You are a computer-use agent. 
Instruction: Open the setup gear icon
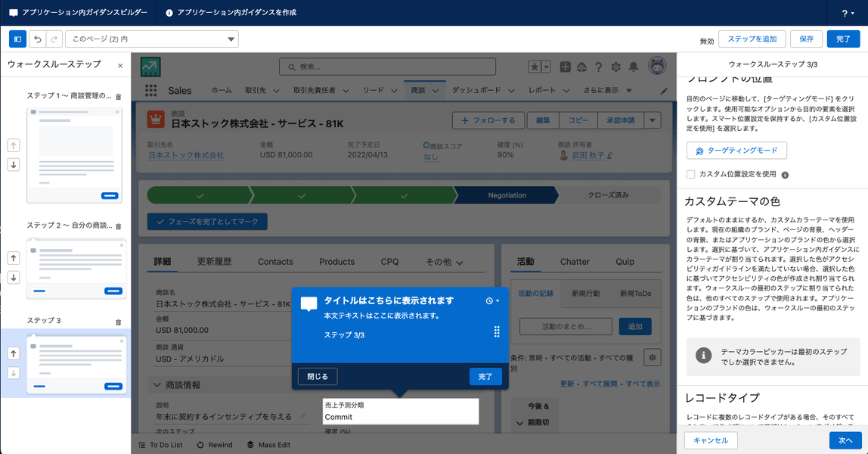click(615, 67)
